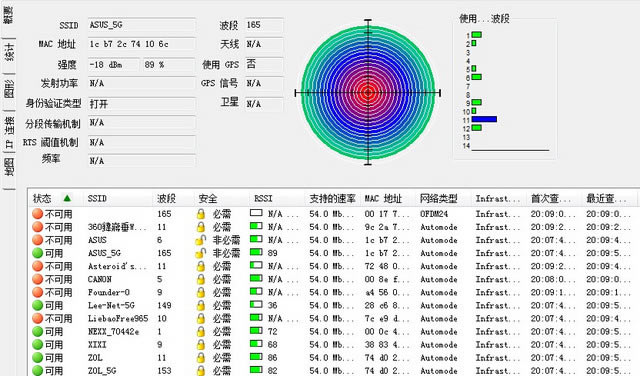Click the RSSI signal bar for XIXI
Image resolution: width=640 pixels, height=376 pixels.
pos(256,344)
